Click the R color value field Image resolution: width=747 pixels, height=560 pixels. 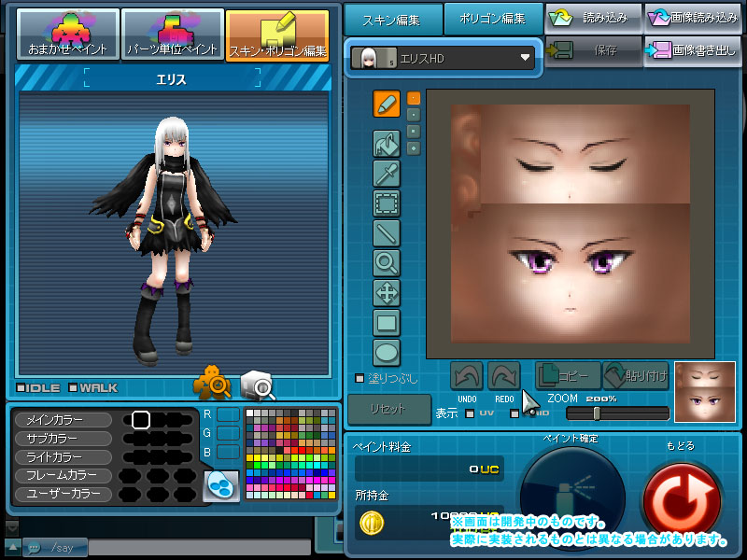228,414
